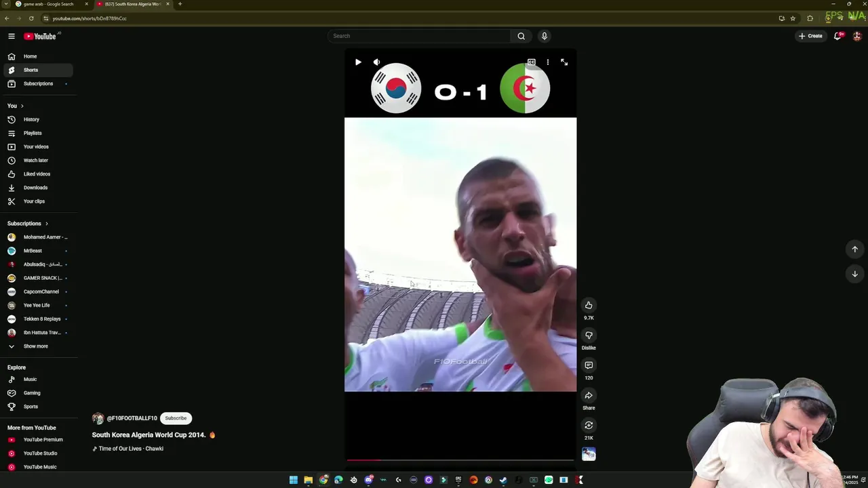The width and height of the screenshot is (868, 488).
Task: Open YouTube Music
Action: click(37, 467)
